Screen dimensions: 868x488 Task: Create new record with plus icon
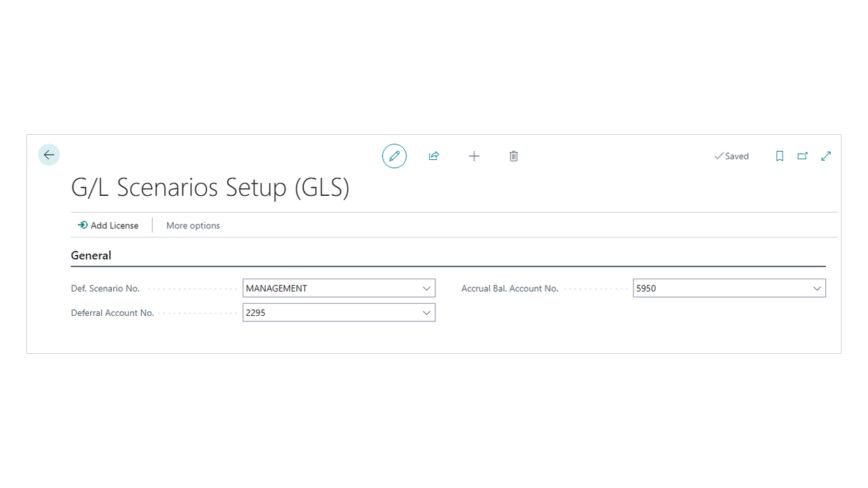pos(474,156)
